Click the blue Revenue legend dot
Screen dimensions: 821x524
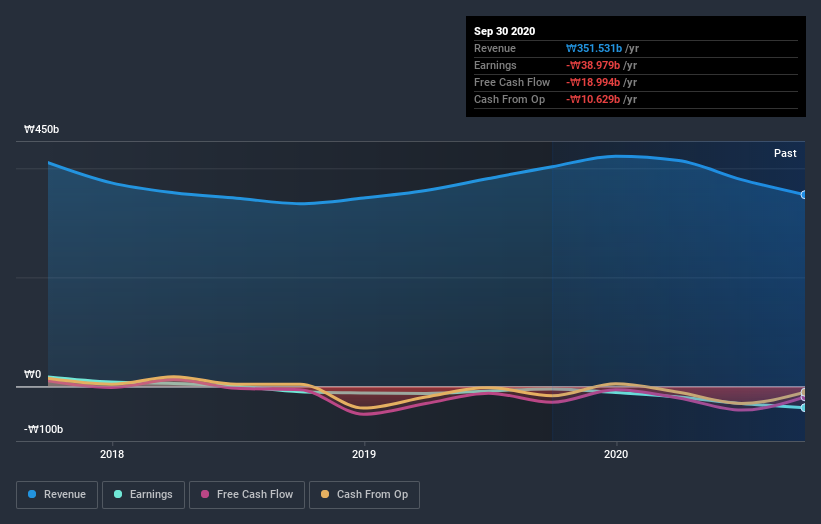tap(32, 494)
